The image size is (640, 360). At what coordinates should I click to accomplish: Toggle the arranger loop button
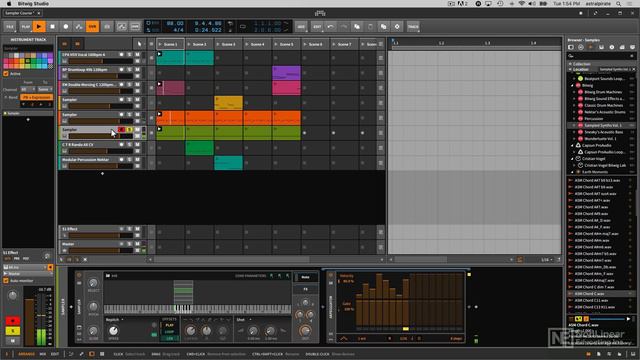(x=243, y=27)
